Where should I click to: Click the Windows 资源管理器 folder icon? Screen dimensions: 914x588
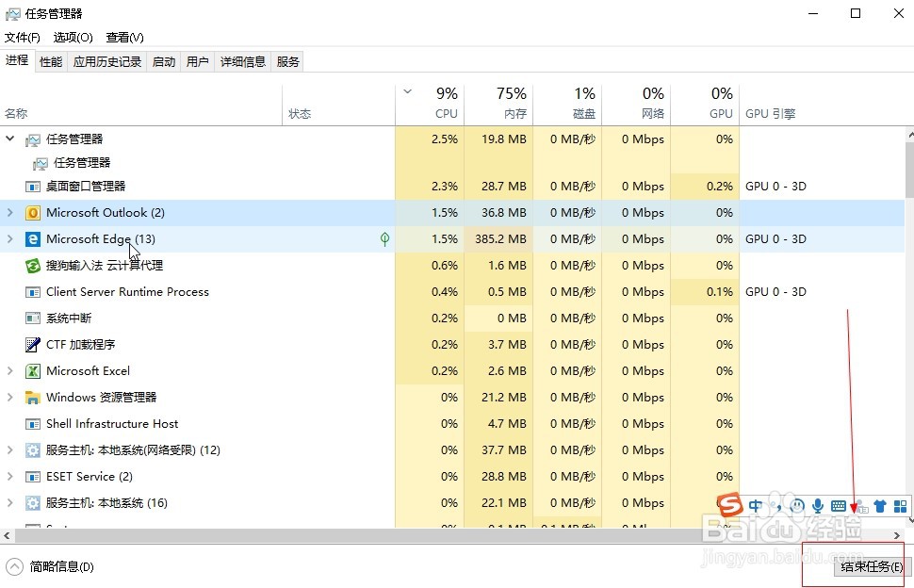tap(33, 398)
